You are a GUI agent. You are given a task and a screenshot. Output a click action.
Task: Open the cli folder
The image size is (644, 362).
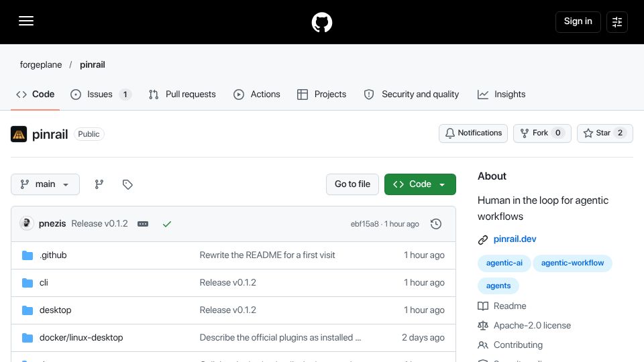(44, 283)
